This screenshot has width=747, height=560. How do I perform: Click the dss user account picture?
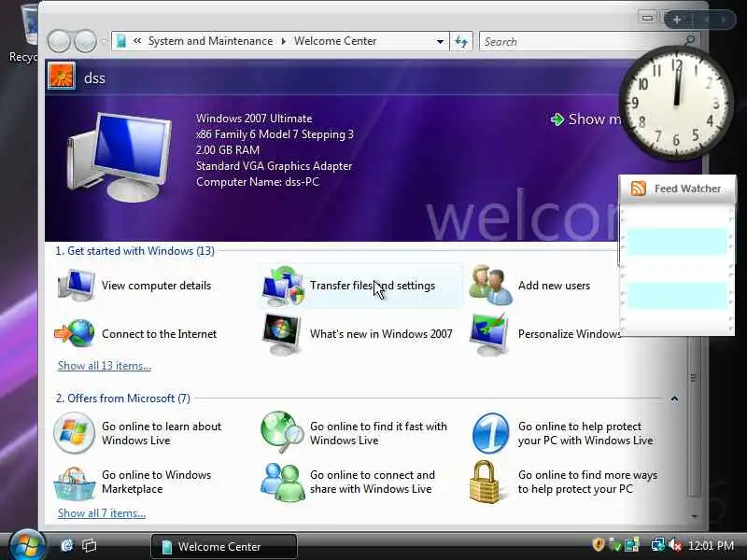[62, 76]
